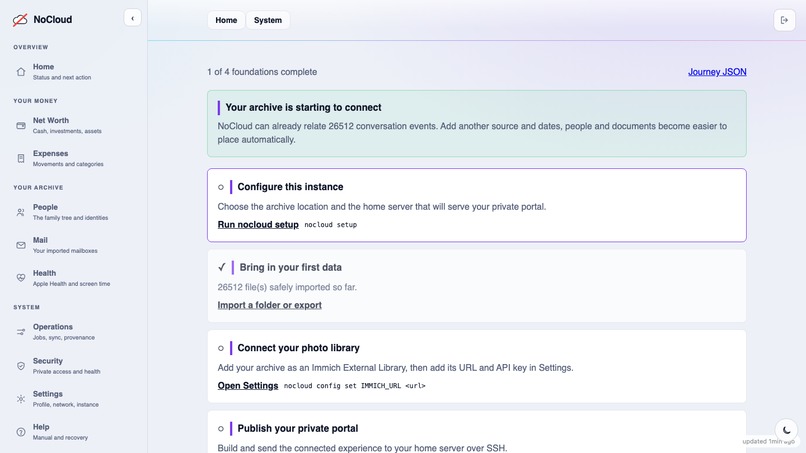Click the Net Worth wallet icon
The height and width of the screenshot is (453, 806).
pos(21,125)
